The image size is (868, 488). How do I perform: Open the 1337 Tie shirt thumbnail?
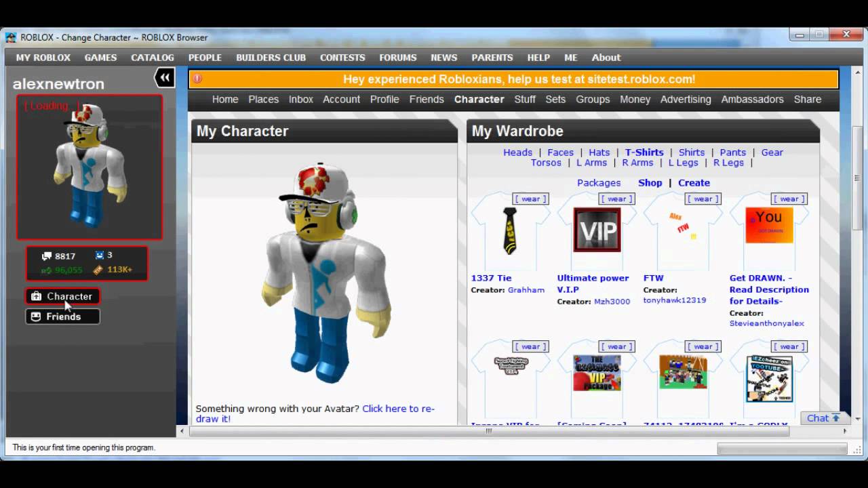(509, 231)
